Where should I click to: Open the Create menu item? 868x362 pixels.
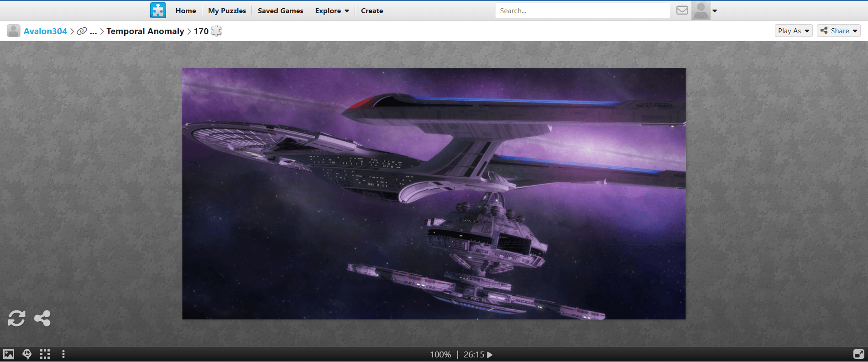tap(372, 11)
